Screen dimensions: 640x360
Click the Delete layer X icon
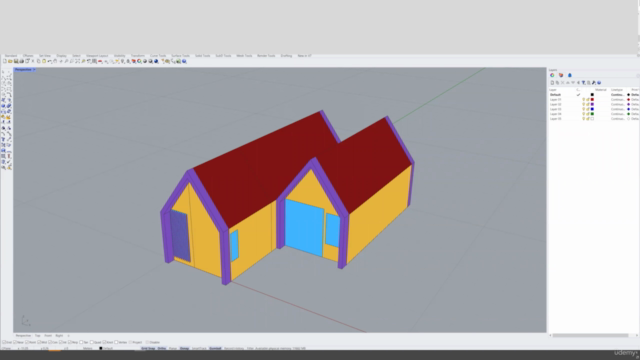point(562,82)
